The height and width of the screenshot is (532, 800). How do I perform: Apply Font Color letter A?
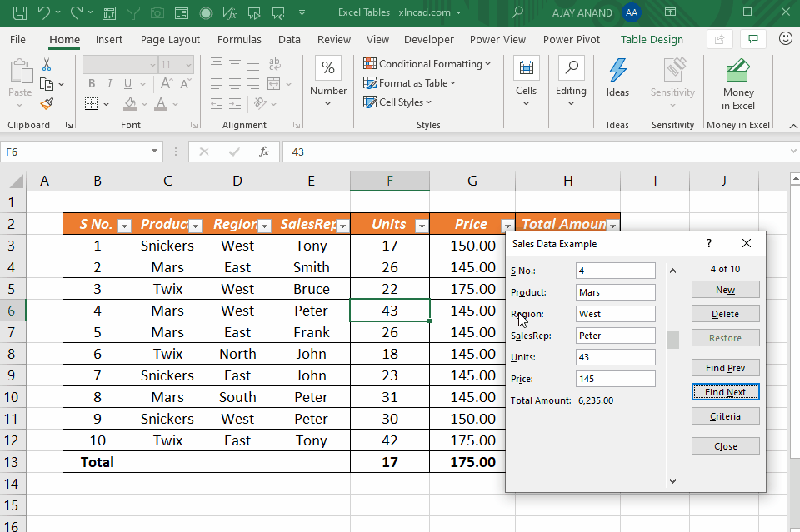(161, 104)
